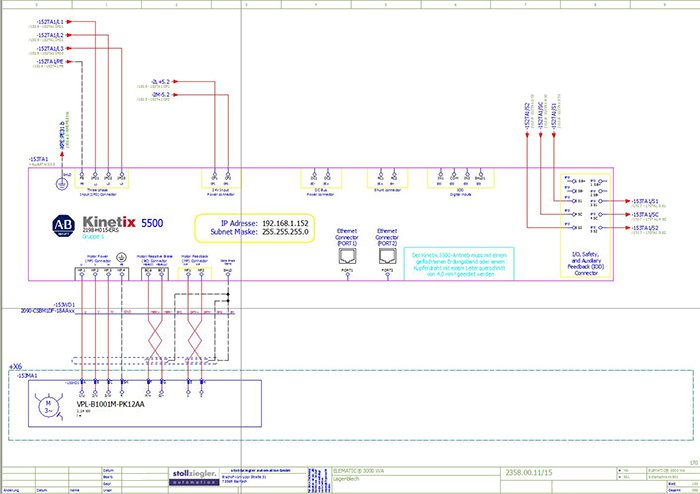Click the Ethernet Connector (PORT1) label
Viewport: 700px width, 494px height.
(347, 237)
